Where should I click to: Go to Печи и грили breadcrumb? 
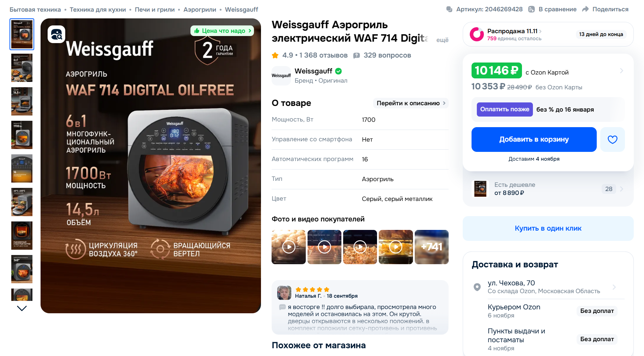click(154, 10)
